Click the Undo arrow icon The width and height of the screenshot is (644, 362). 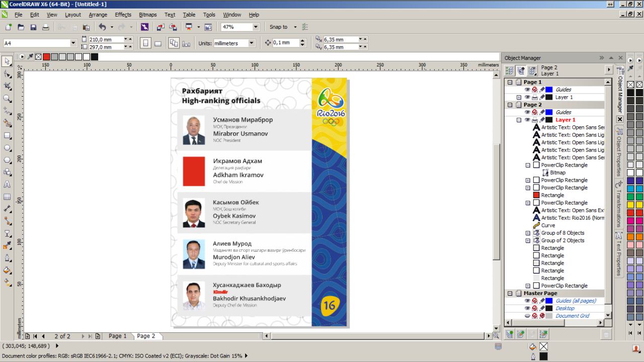[x=103, y=27]
